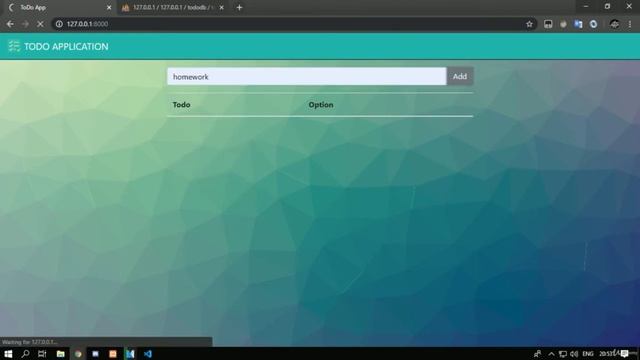The width and height of the screenshot is (640, 360).
Task: Show hidden system tray icons
Action: 551,354
